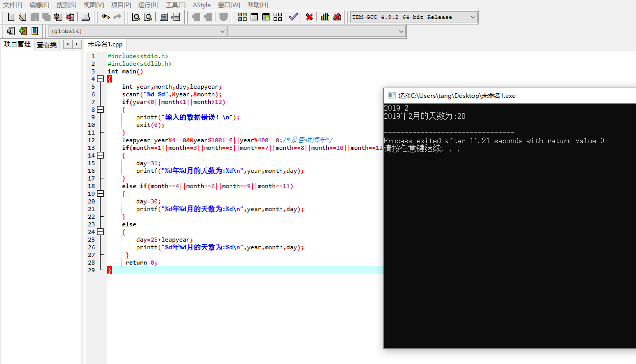Click the New file toolbar icon
Screen dimensions: 636x364
click(x=11, y=17)
